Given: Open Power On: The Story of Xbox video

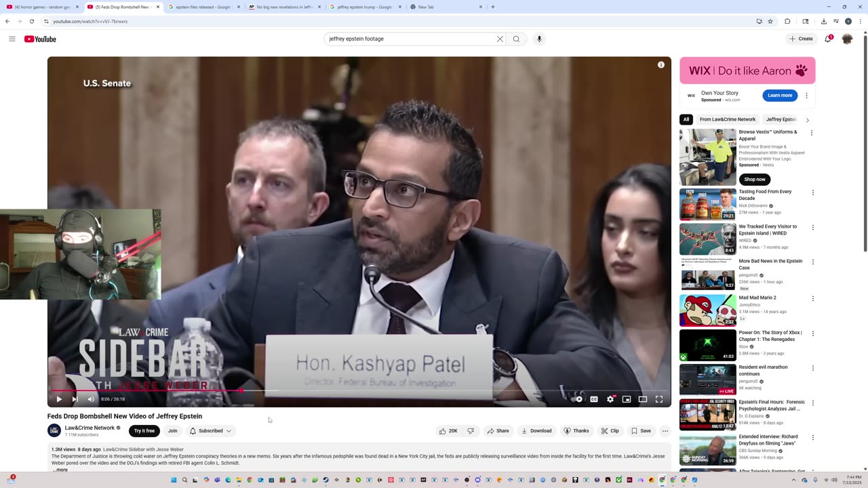Looking at the screenshot, I should [770, 335].
